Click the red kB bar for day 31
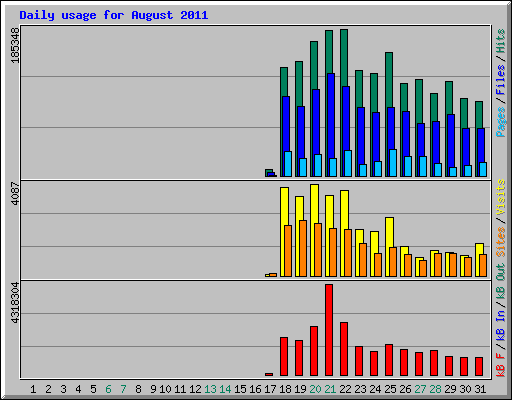The height and width of the screenshot is (400, 512). click(x=479, y=367)
